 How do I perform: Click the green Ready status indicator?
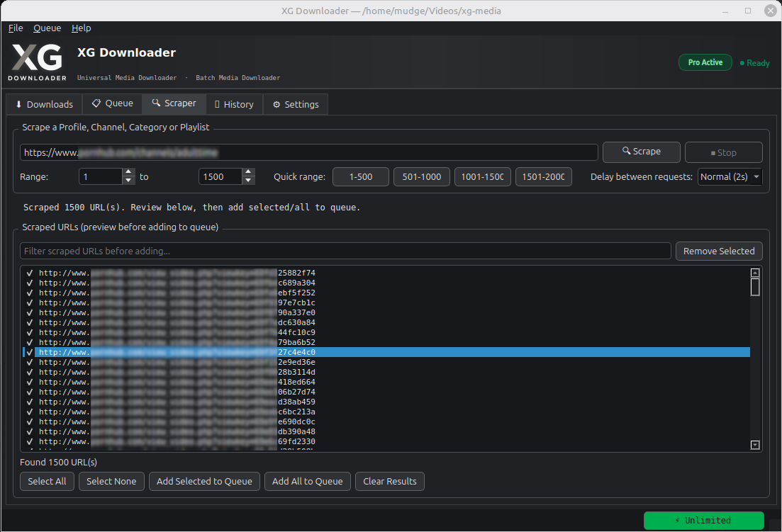754,63
